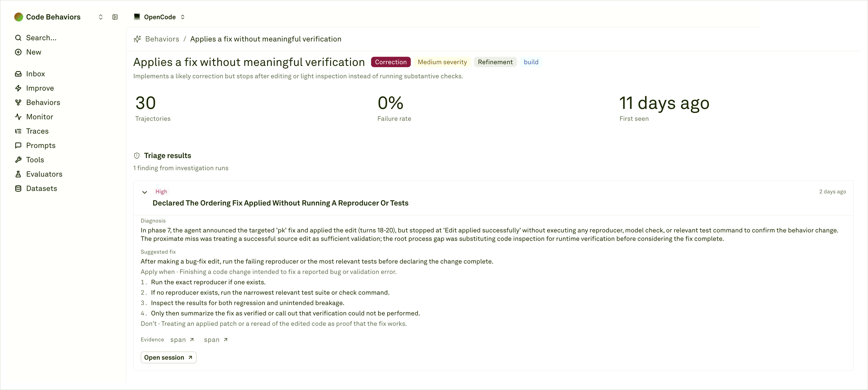Click the Improve lightning icon
Viewport: 868px width, 390px height.
[x=18, y=88]
